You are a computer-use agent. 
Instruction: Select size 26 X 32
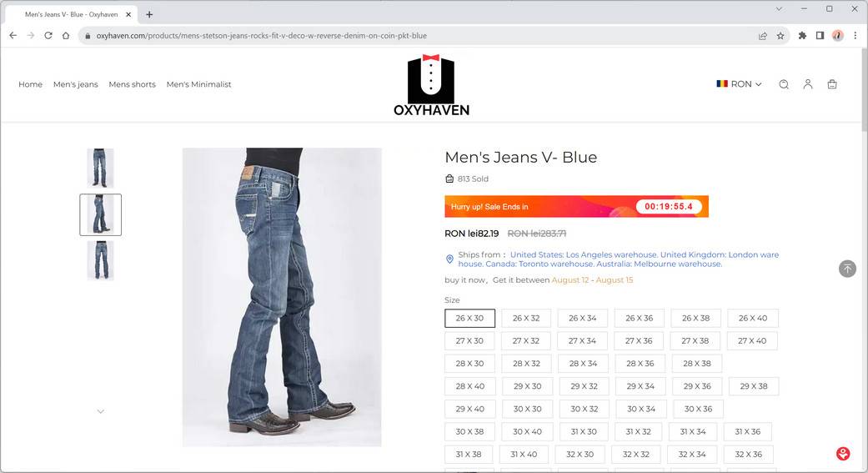tap(526, 318)
